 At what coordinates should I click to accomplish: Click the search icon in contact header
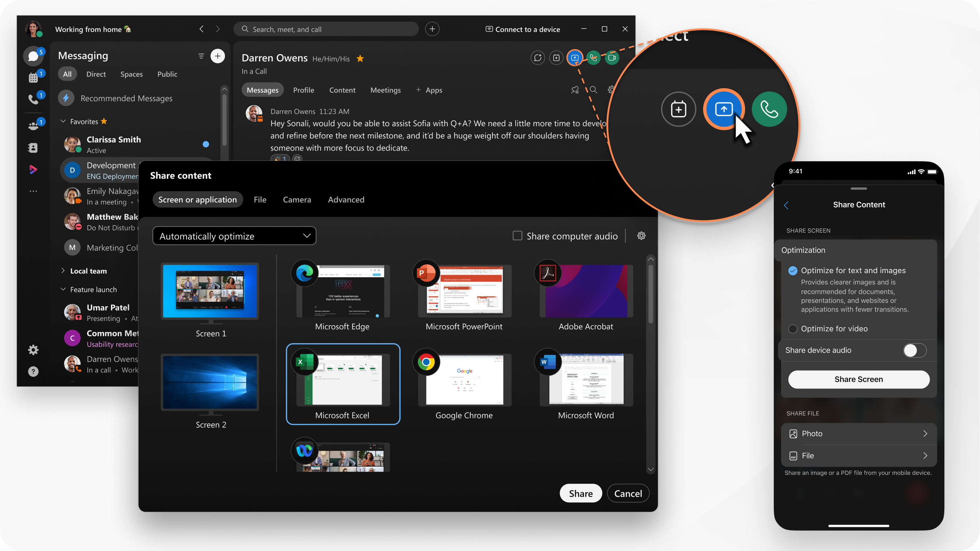[x=592, y=89]
